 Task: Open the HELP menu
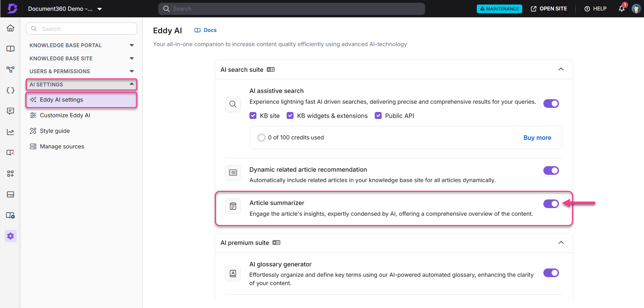point(595,9)
